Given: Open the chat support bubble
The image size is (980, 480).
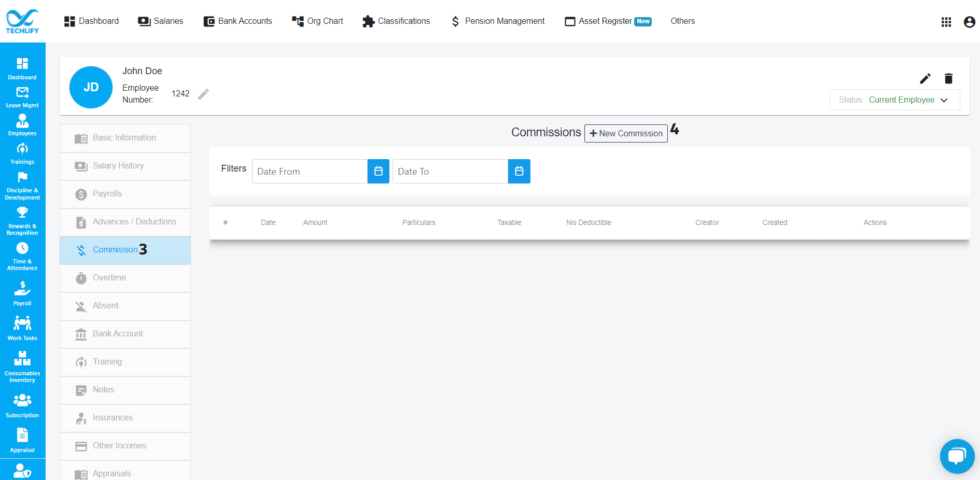Looking at the screenshot, I should [x=957, y=456].
